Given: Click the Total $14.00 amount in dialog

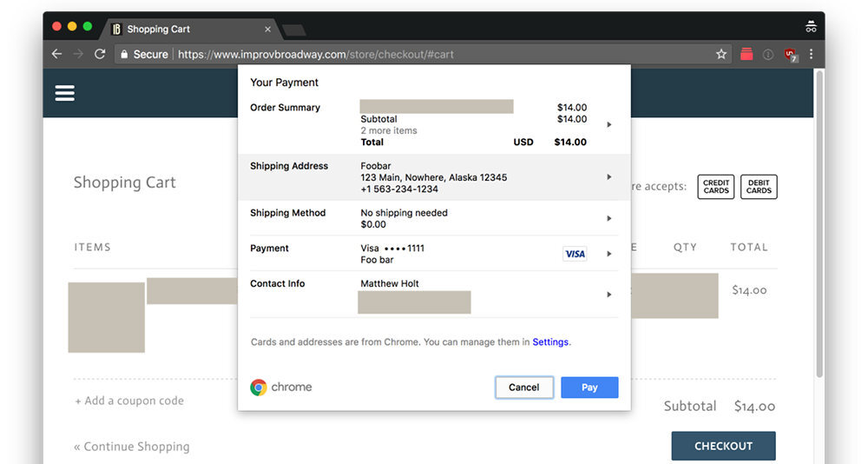Looking at the screenshot, I should click(x=570, y=142).
